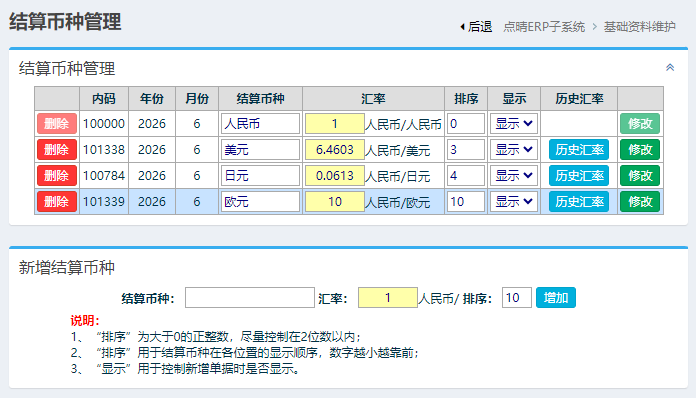Click 修改 for the 人民币 row
Screen dimensions: 696x398
click(640, 123)
